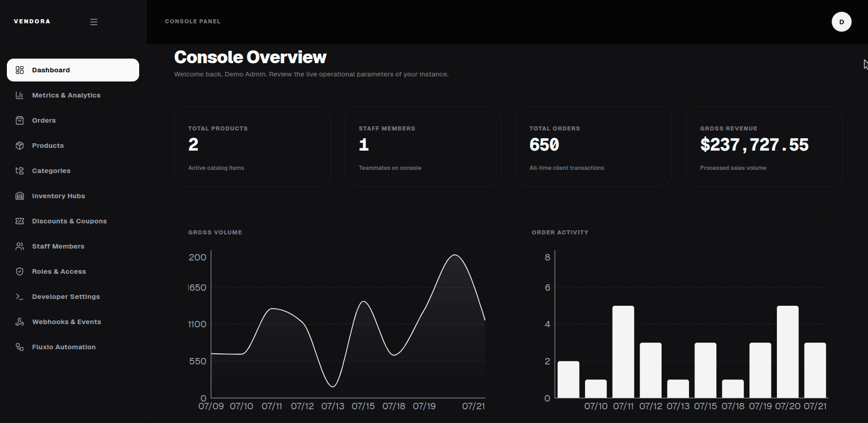Viewport: 868px width, 423px height.
Task: Click the "Processed sales volume" caption
Action: coord(733,168)
